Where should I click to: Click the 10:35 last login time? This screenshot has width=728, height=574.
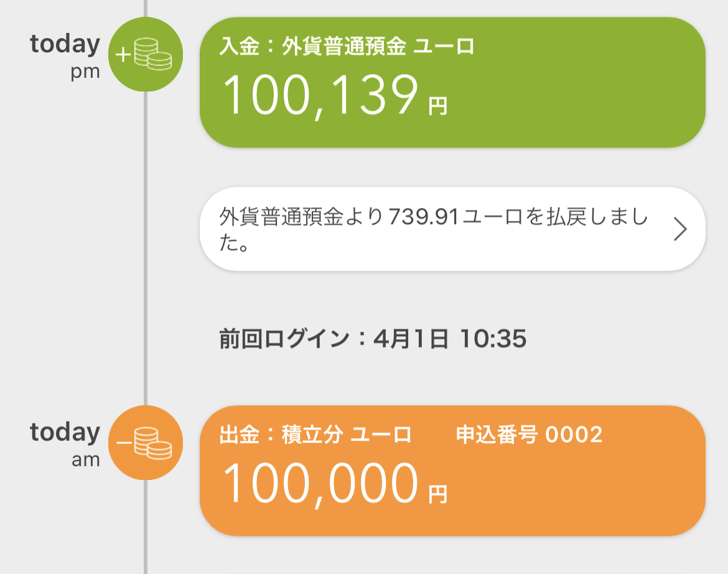click(x=493, y=339)
